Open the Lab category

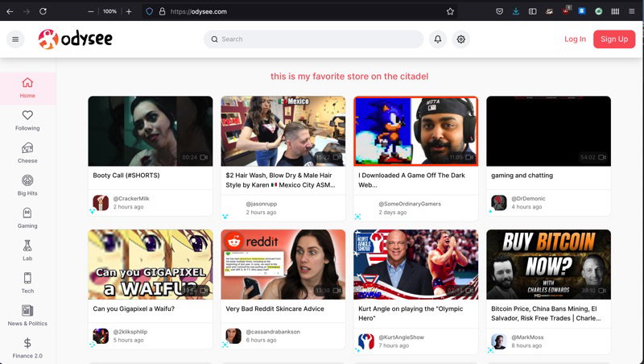pyautogui.click(x=27, y=250)
